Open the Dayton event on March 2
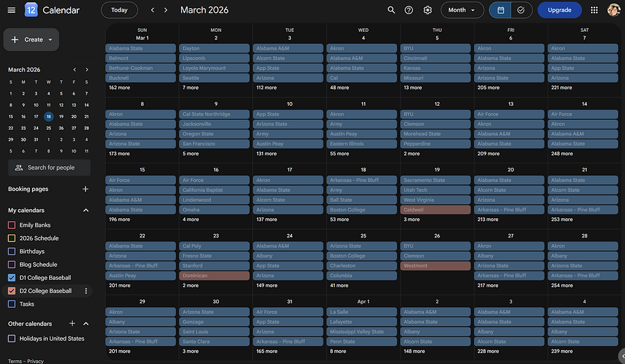Image resolution: width=625 pixels, height=364 pixels. [x=214, y=48]
